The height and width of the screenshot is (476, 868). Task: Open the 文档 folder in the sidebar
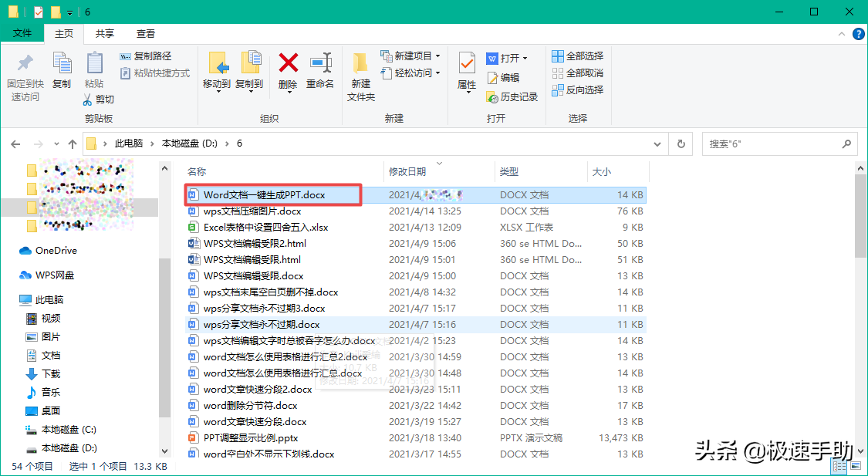tap(44, 356)
